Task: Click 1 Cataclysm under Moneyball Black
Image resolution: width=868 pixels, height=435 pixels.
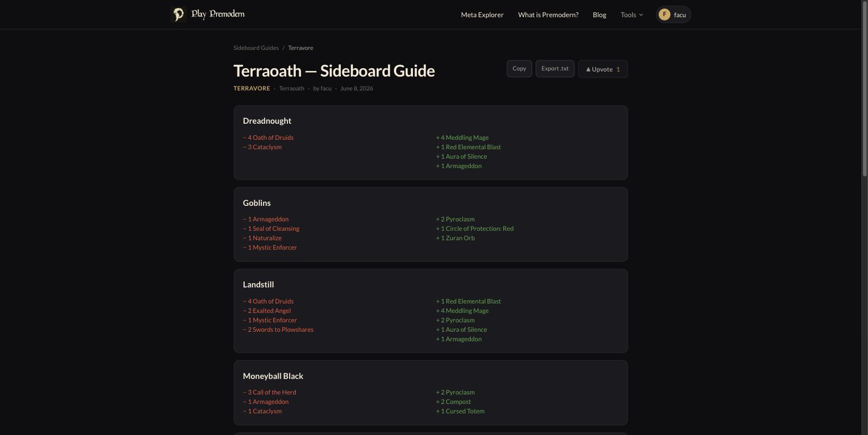Action: (x=262, y=411)
